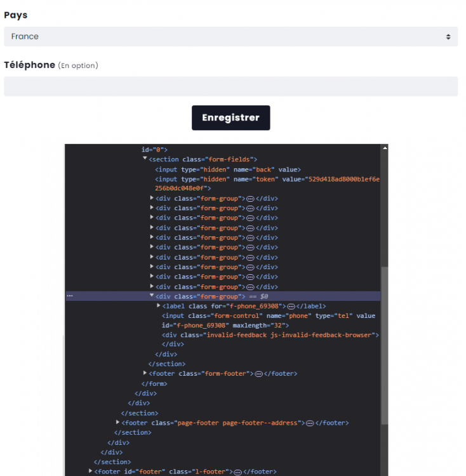This screenshot has height=476, width=466.
Task: Click into the Téléphone input field
Action: 230,86
